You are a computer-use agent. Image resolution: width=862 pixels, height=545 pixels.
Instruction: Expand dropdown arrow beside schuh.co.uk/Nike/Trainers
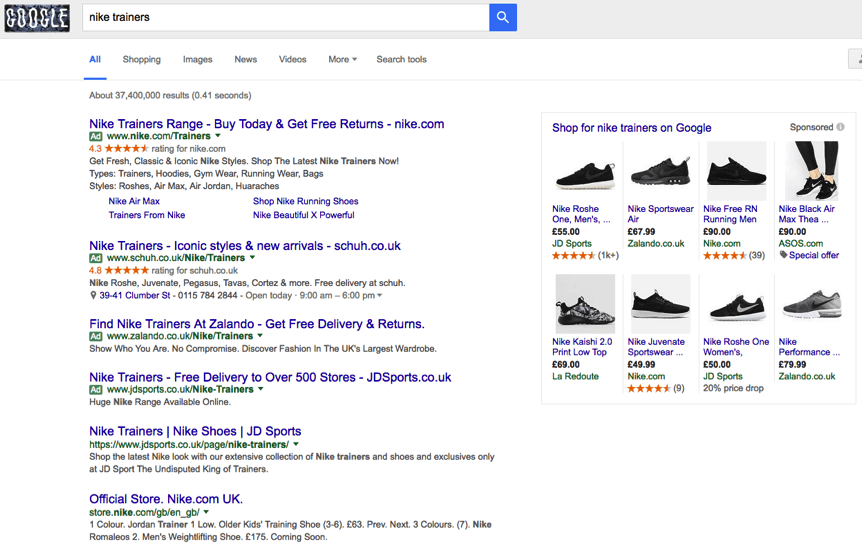pos(252,257)
